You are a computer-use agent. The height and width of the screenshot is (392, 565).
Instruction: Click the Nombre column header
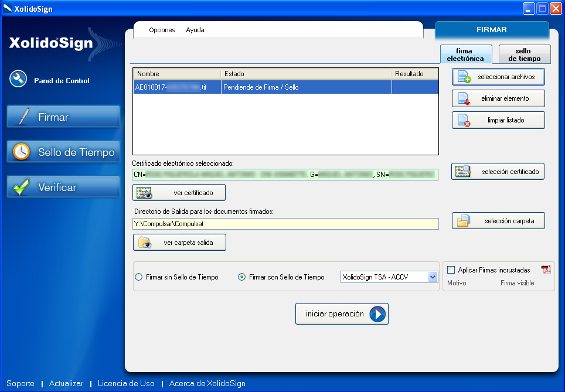[x=177, y=74]
